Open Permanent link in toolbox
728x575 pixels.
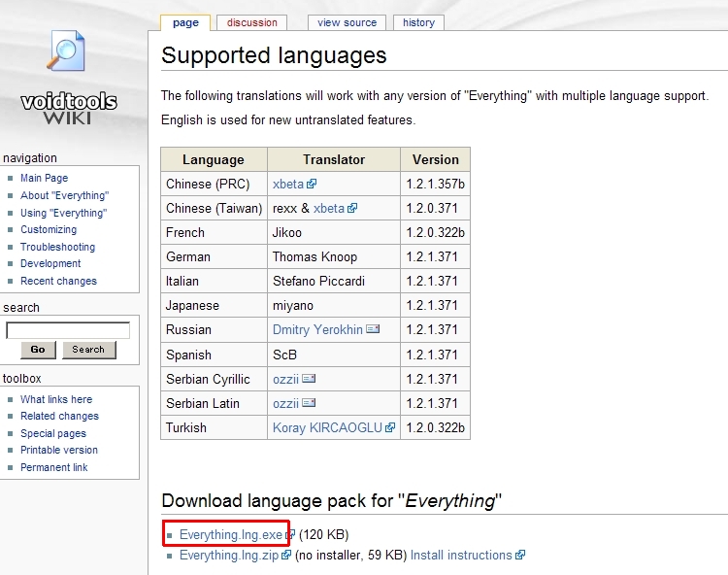(53, 467)
